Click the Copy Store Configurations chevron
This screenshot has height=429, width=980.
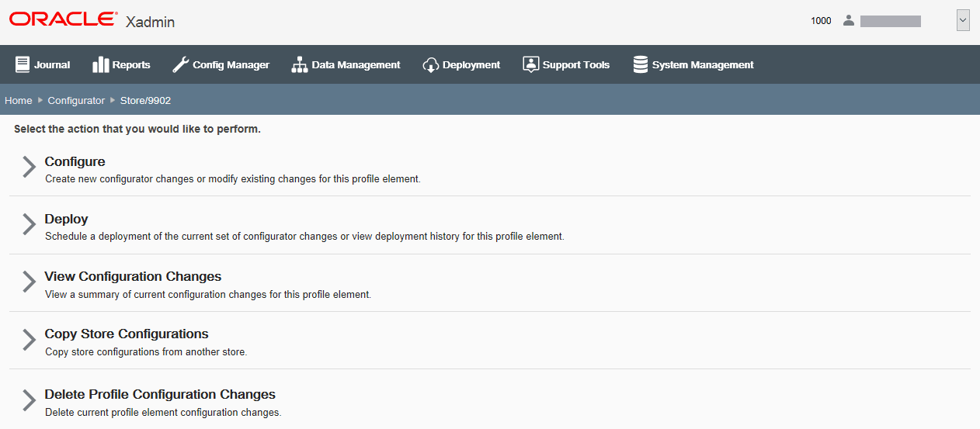tap(29, 340)
